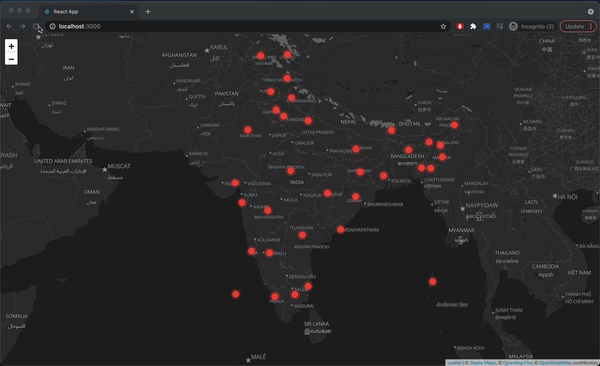Click the red marker near Visakhapatnam
This screenshot has height=366, width=600.
coord(341,229)
